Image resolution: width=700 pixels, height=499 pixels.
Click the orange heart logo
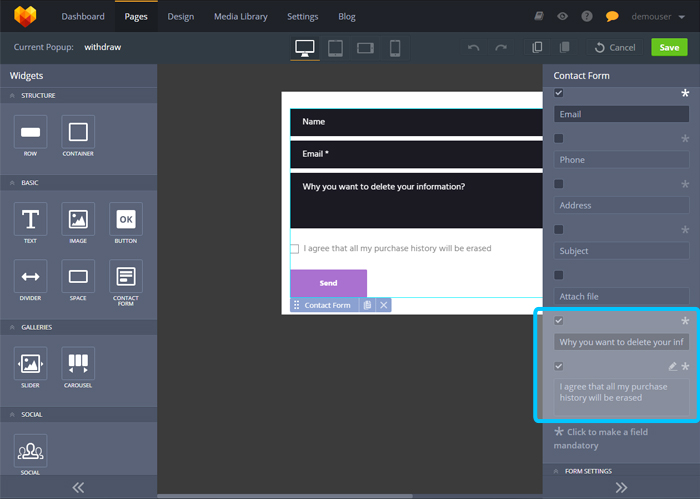click(25, 16)
